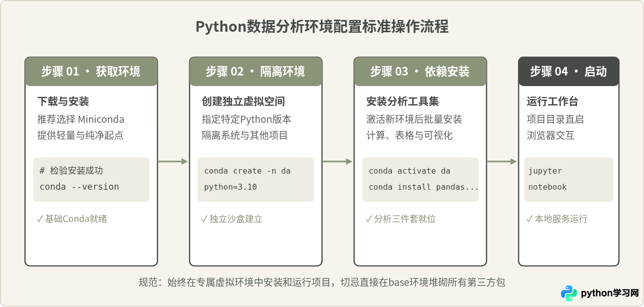
Task: Select the "步骤 01 · 获取环境" header
Action: pyautogui.click(x=91, y=71)
